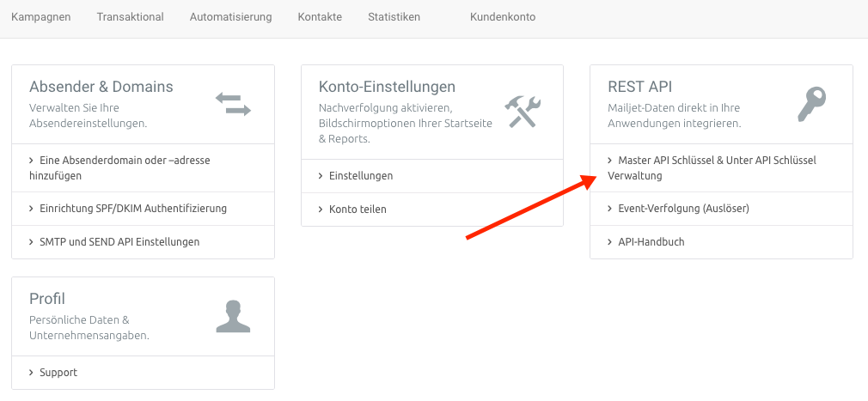The height and width of the screenshot is (401, 868).
Task: Go to the Kontakte menu item
Action: [320, 17]
